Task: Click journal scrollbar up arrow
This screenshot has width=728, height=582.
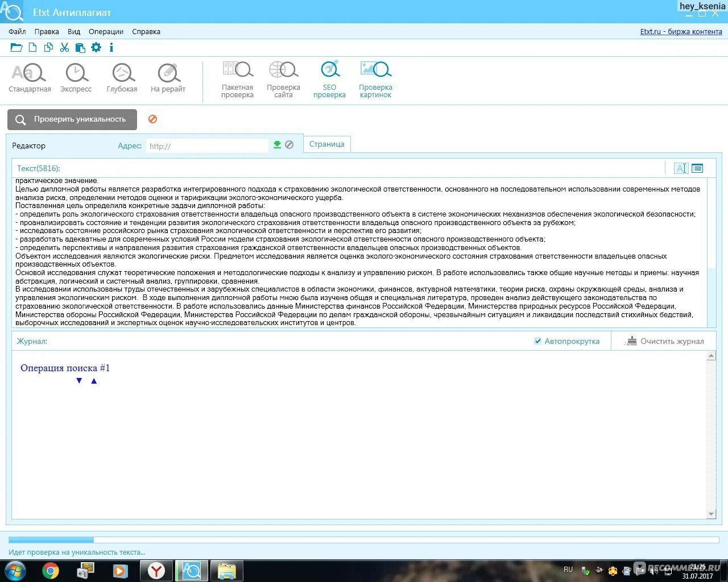Action: (x=711, y=356)
